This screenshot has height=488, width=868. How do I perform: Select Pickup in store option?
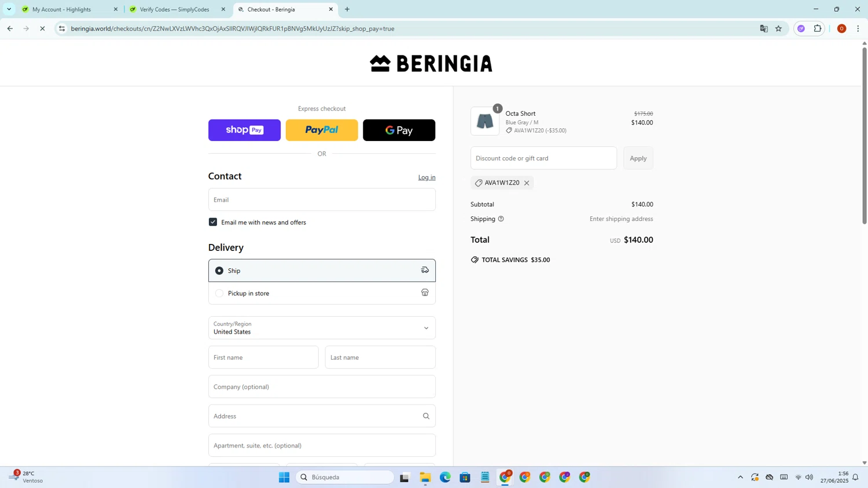[x=322, y=293]
